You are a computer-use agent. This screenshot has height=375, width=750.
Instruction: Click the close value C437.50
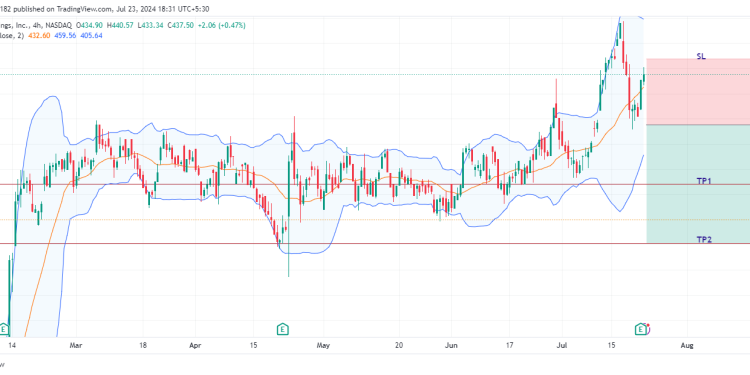180,25
